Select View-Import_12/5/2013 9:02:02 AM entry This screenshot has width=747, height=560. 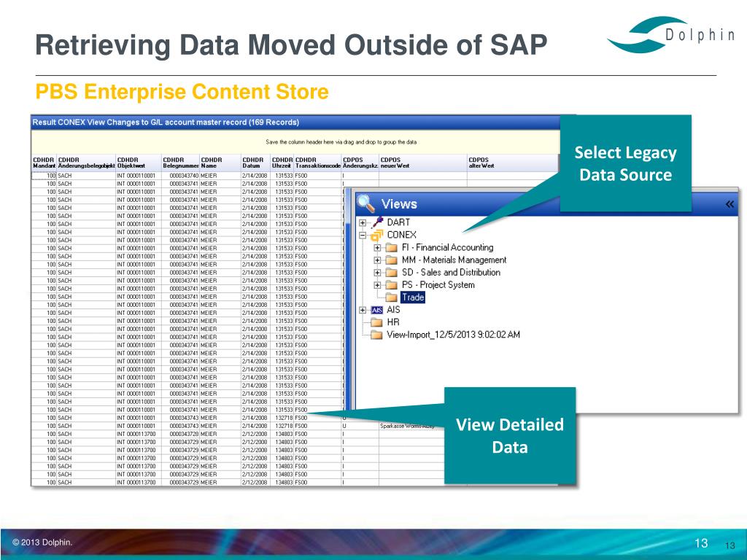[x=453, y=334]
